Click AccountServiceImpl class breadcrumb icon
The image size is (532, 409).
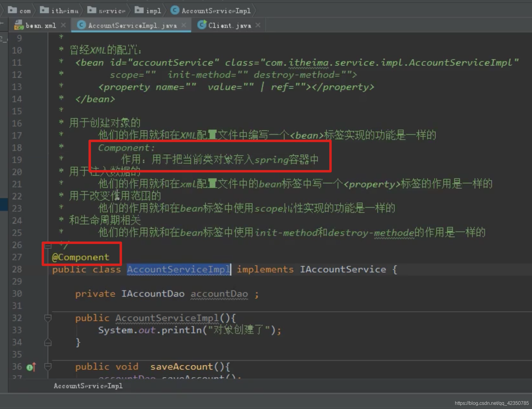(175, 10)
